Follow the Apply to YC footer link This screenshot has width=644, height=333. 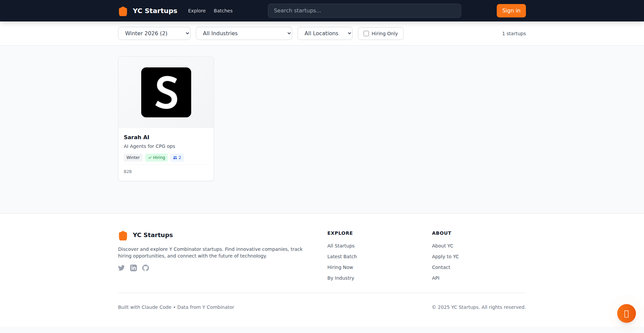[445, 257]
